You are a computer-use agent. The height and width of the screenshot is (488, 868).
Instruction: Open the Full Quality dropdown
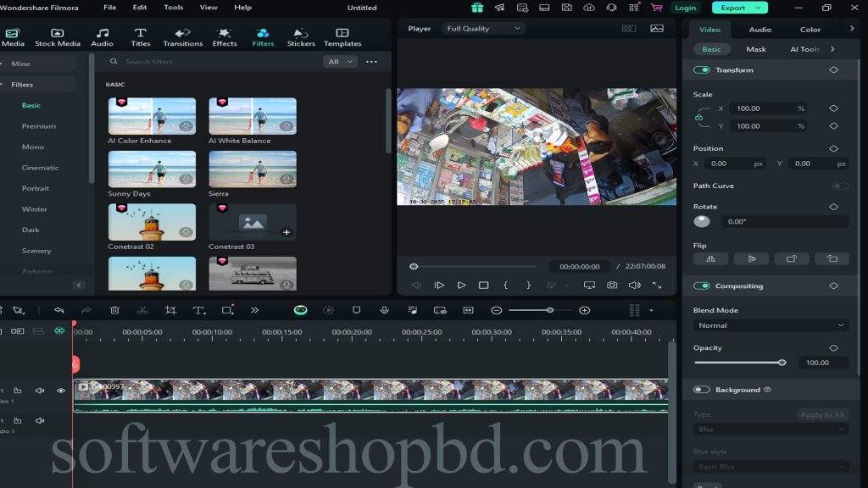coord(483,29)
